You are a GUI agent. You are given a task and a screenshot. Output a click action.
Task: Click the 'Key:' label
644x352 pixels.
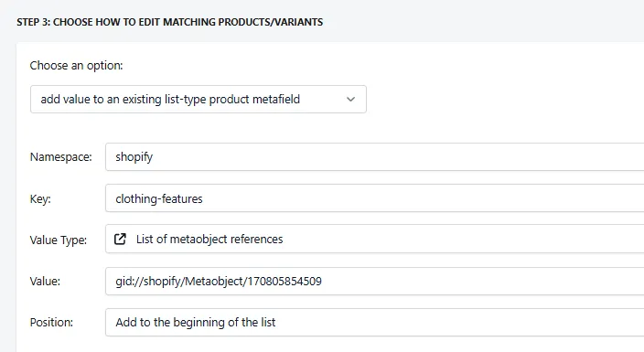pos(40,198)
